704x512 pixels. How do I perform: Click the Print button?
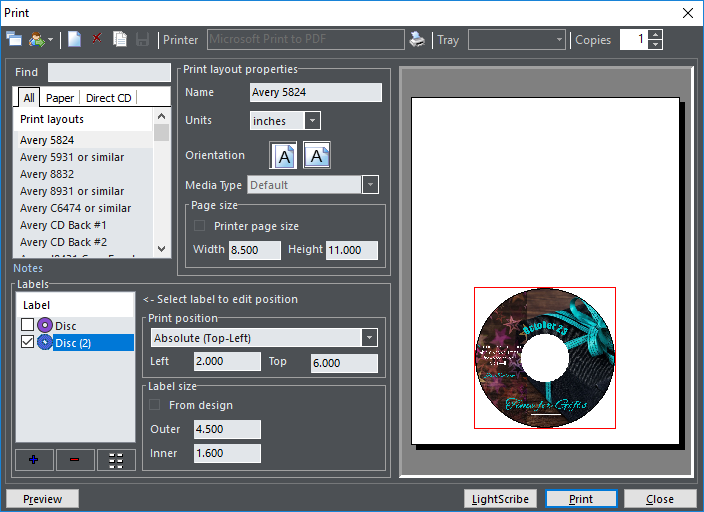pyautogui.click(x=581, y=499)
